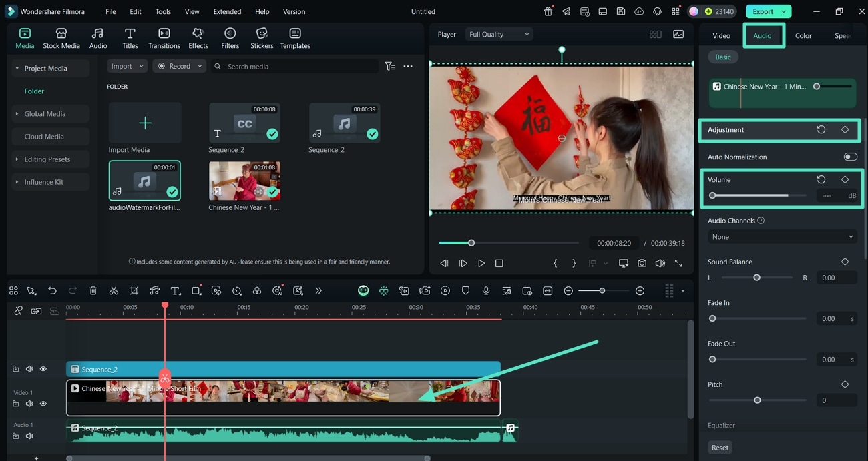868x461 pixels.
Task: Expand more timeline tools chevron
Action: click(x=318, y=291)
